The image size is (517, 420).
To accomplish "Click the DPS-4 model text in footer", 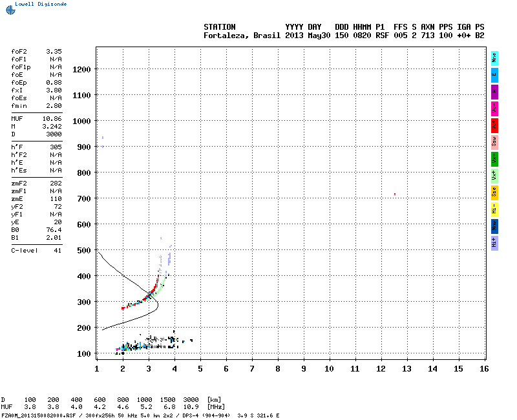I will coord(189,415).
